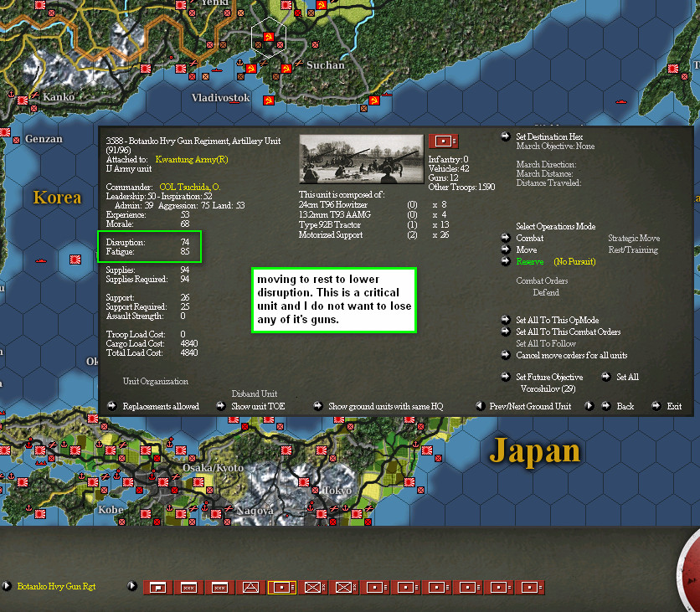Click Disband Unit
This screenshot has width=700, height=612.
point(254,393)
